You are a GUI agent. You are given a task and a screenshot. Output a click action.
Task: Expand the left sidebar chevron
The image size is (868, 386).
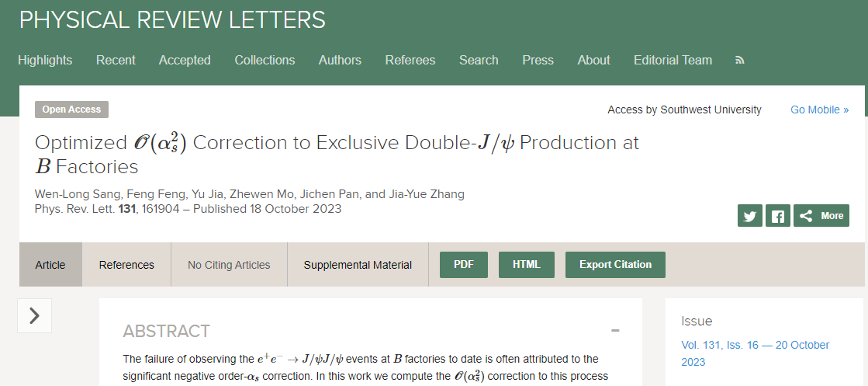point(34,315)
